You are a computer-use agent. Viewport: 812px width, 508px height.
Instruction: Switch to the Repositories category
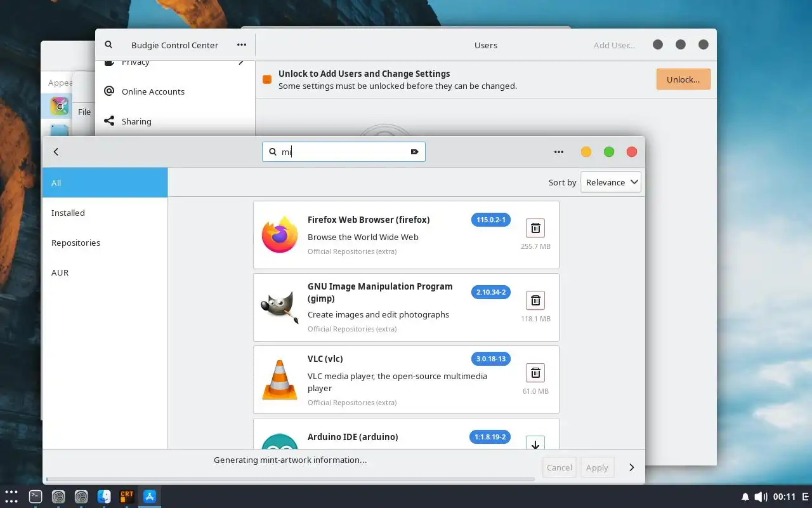[x=105, y=243]
